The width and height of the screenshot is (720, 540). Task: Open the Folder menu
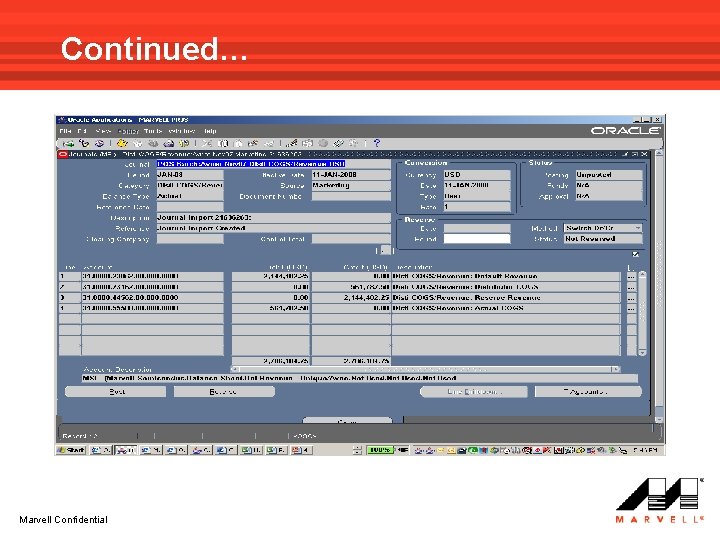point(128,131)
